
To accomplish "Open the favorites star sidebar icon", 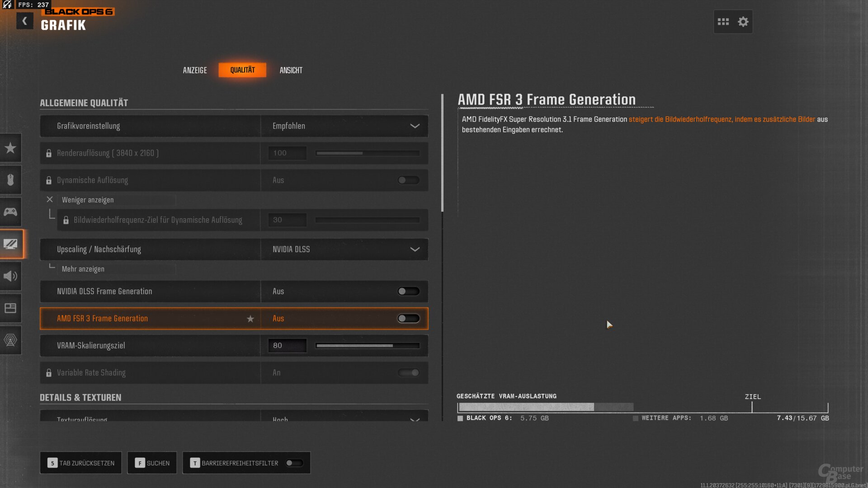I will click(x=10, y=148).
